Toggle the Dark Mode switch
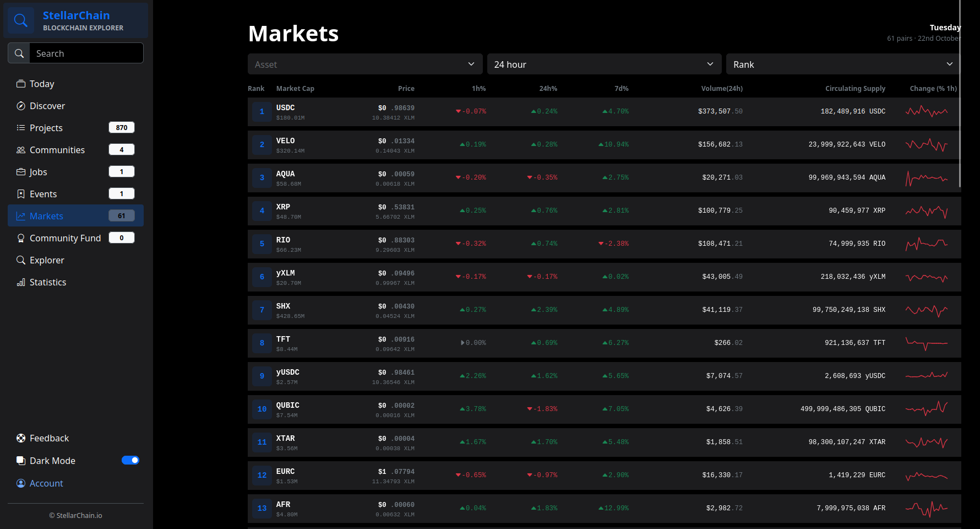Image resolution: width=980 pixels, height=529 pixels. [x=130, y=460]
